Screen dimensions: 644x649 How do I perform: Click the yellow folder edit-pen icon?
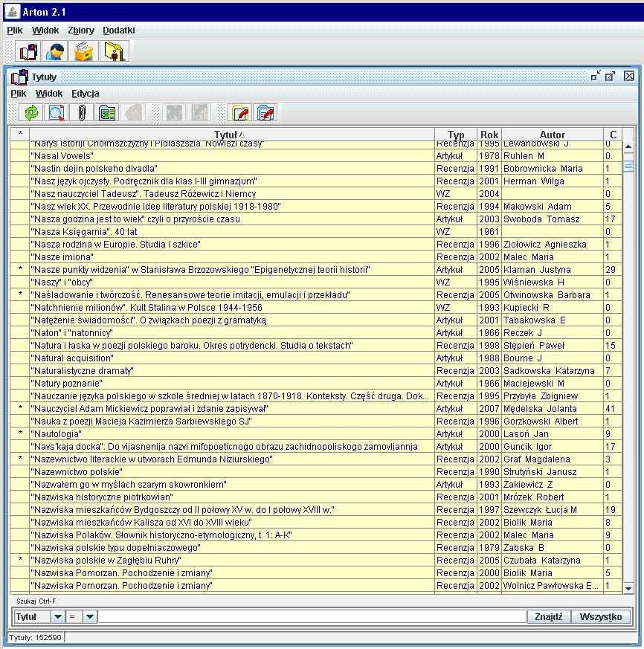pyautogui.click(x=239, y=112)
